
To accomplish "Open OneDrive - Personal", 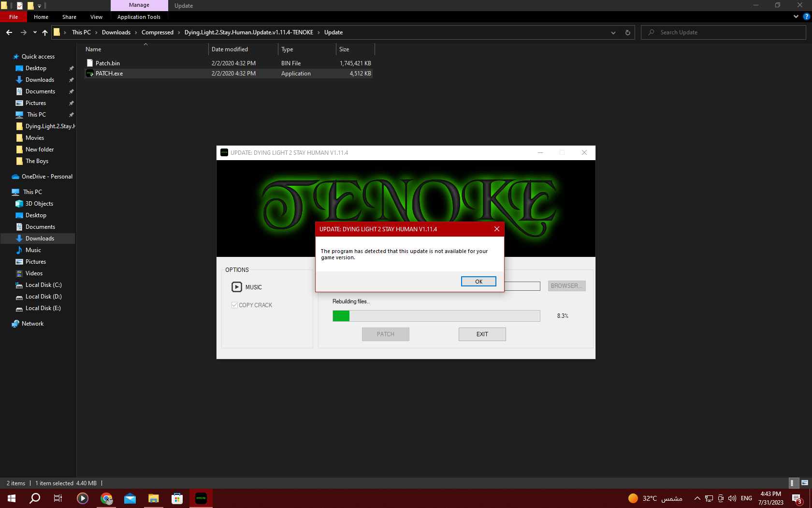I will [x=47, y=177].
